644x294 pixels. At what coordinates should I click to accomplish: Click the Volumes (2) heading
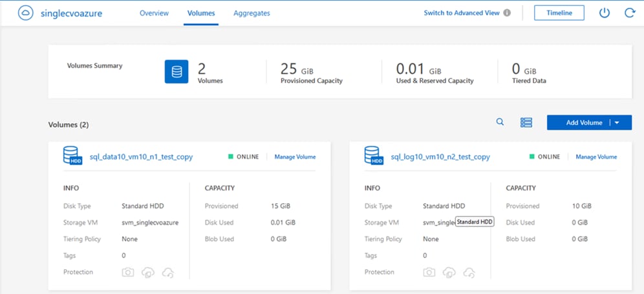point(68,124)
